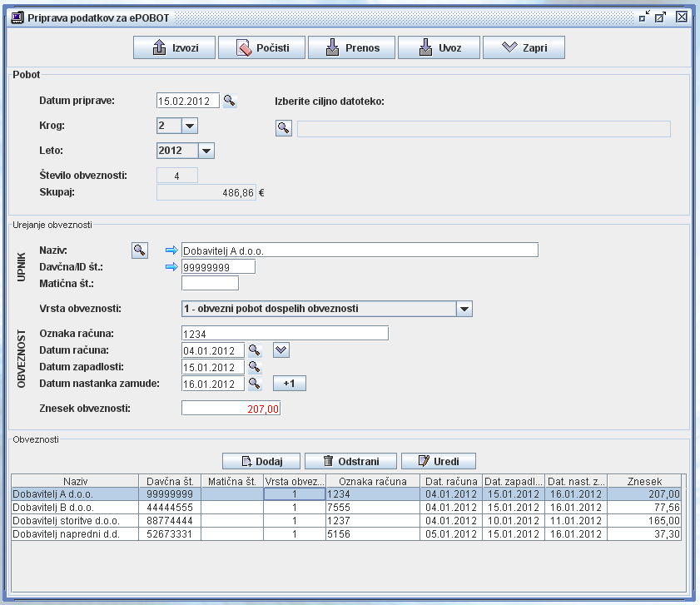Open calendar lookup for Datum zapadlosti

tap(255, 367)
